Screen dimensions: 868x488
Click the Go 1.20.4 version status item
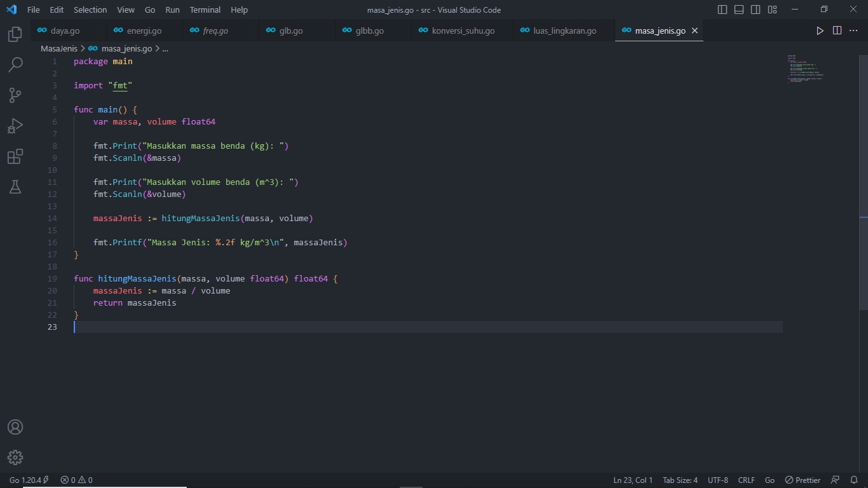coord(29,480)
